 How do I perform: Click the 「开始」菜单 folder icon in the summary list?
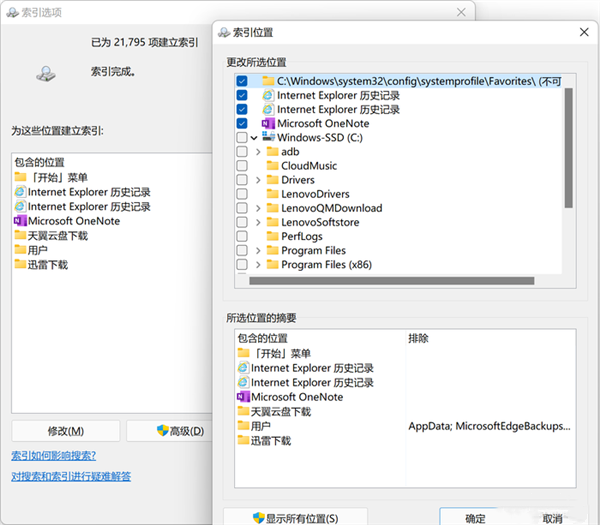coord(243,353)
